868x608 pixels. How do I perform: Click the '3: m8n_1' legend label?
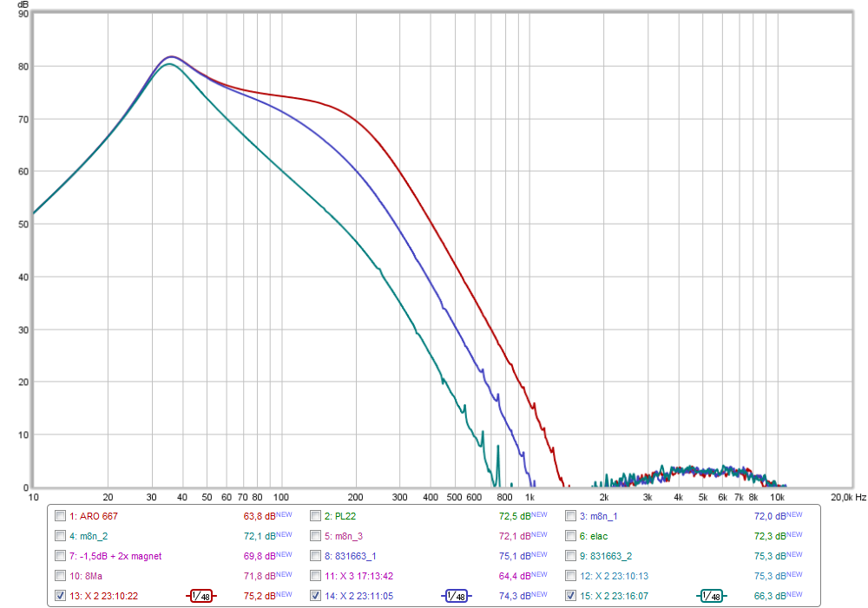tap(598, 516)
